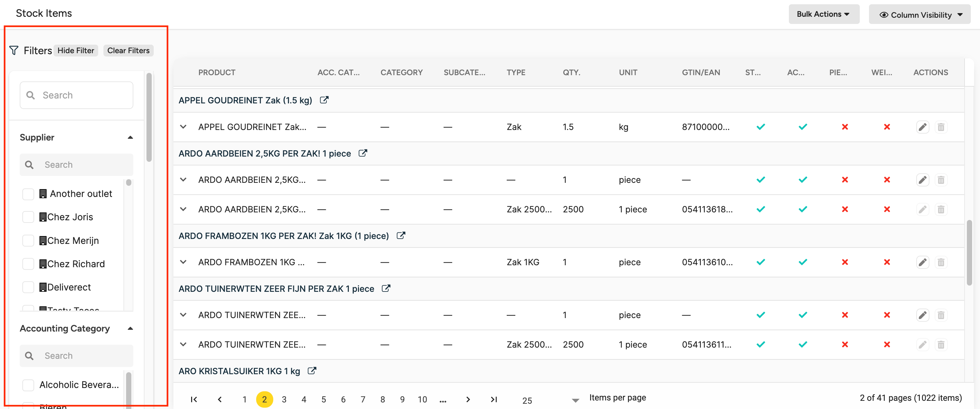The image size is (980, 409).
Task: Edit ARDO TUINERWTEN row with quantity 1
Action: point(923,315)
